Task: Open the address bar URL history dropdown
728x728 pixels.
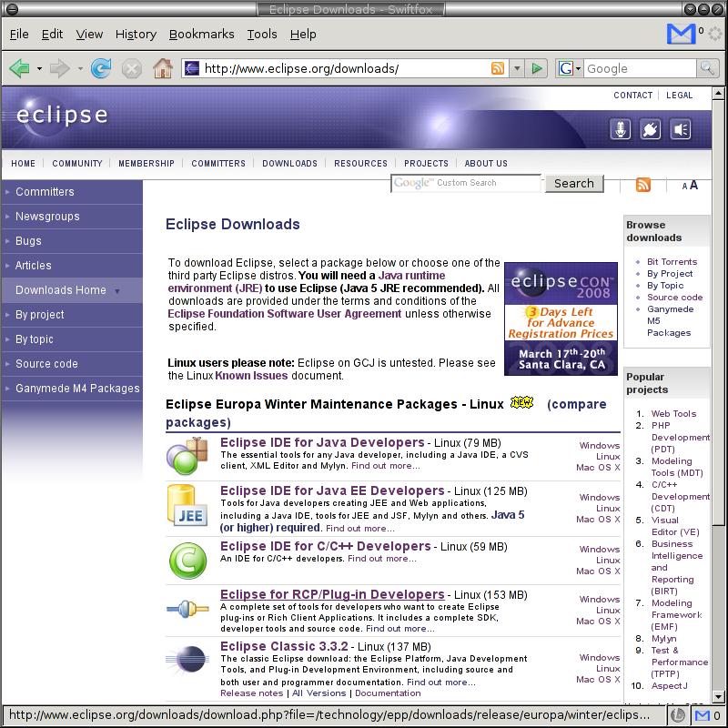Action: pos(517,69)
